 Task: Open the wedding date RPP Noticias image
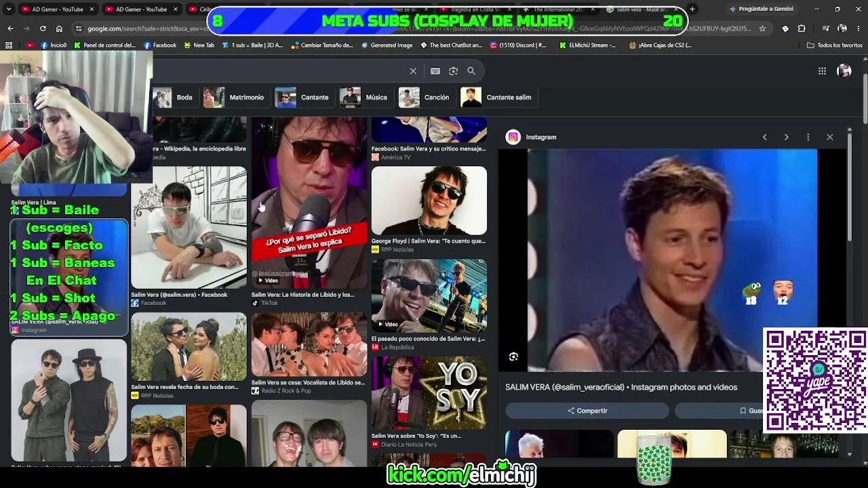click(189, 346)
